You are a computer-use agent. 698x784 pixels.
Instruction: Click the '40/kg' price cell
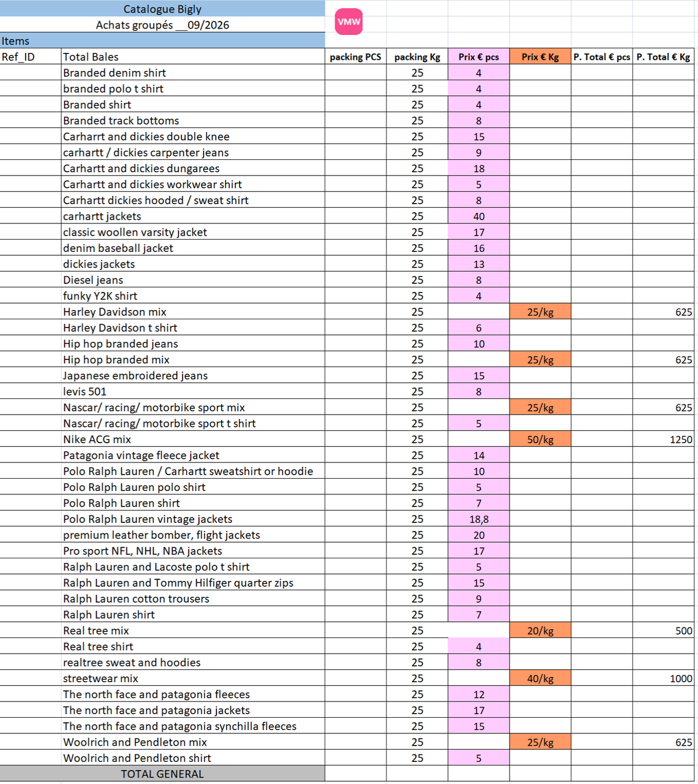point(540,678)
